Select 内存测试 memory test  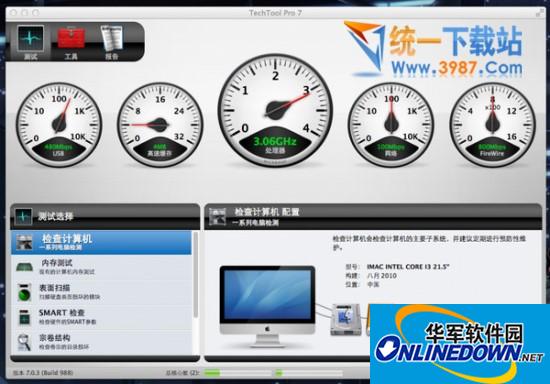coord(101,267)
